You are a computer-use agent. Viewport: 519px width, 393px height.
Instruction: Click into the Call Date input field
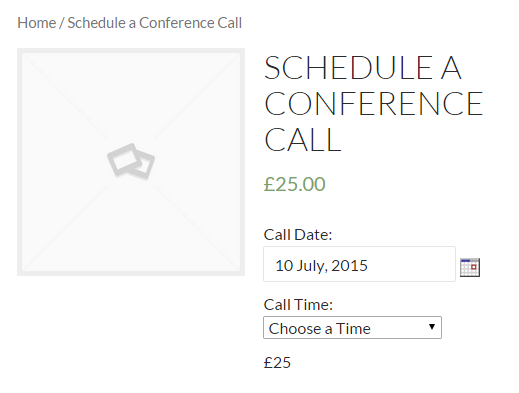point(359,264)
